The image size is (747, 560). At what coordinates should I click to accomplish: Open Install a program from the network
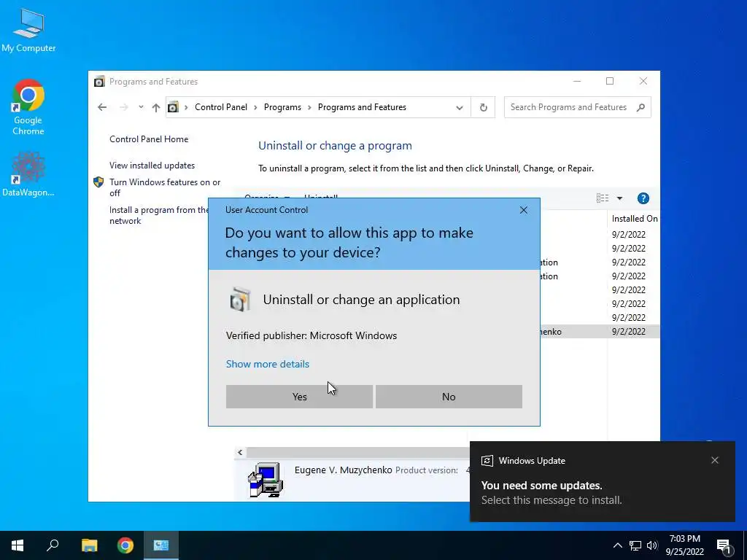158,215
